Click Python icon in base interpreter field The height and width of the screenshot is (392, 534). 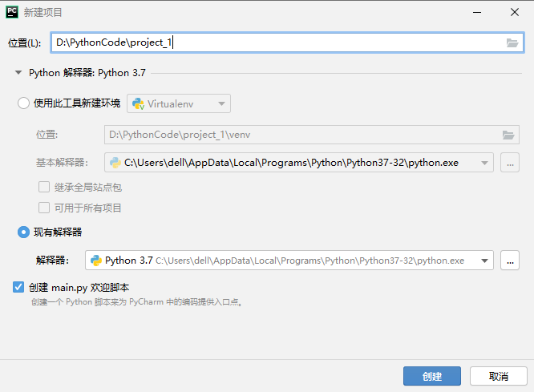[x=115, y=163]
